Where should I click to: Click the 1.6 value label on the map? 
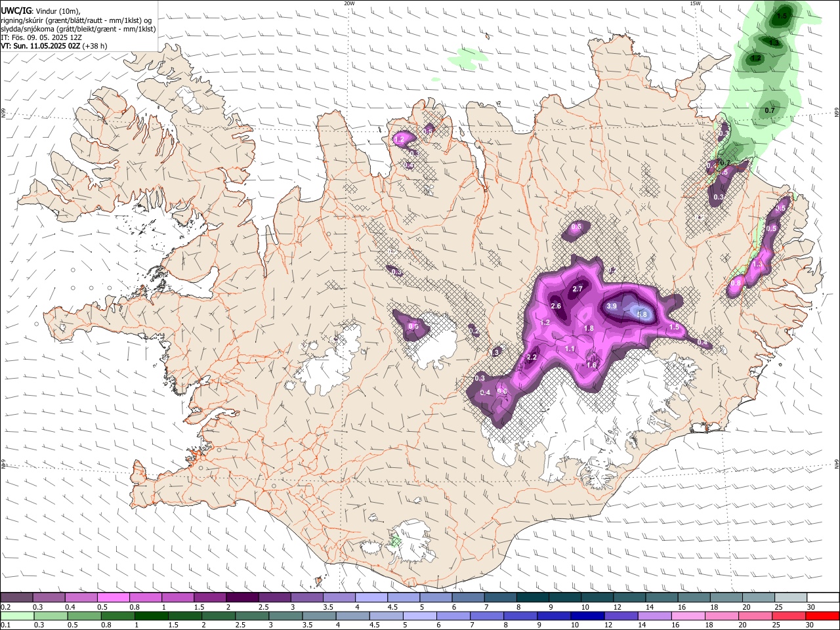[591, 366]
